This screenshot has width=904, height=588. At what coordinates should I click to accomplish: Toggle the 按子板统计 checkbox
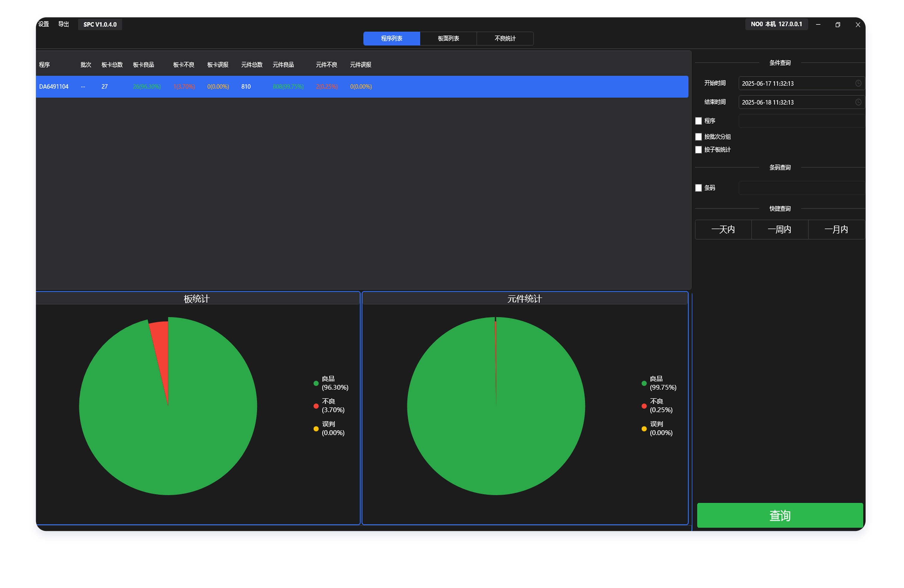(698, 150)
